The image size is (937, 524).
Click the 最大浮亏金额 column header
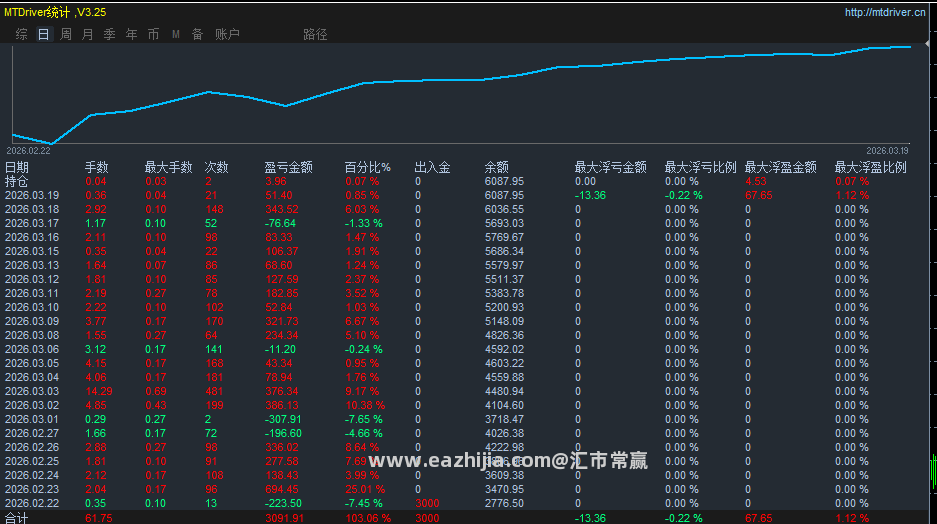(x=611, y=167)
